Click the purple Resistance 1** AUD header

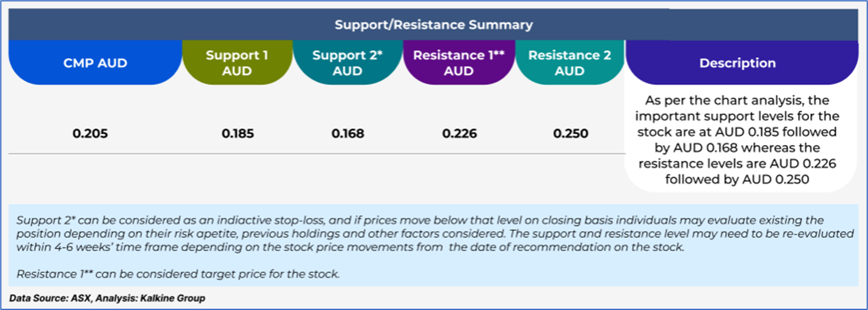click(458, 63)
